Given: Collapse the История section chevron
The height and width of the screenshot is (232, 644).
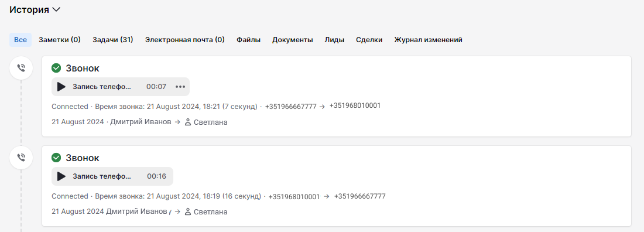Looking at the screenshot, I should tap(57, 9).
